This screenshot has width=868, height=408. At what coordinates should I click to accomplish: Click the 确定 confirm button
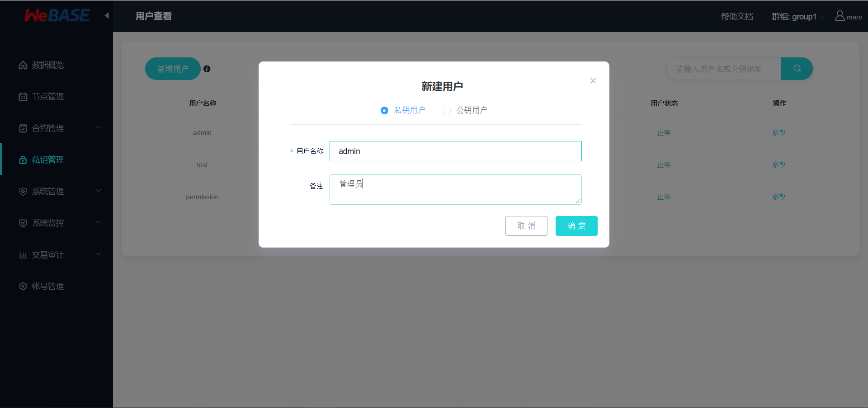pyautogui.click(x=576, y=226)
